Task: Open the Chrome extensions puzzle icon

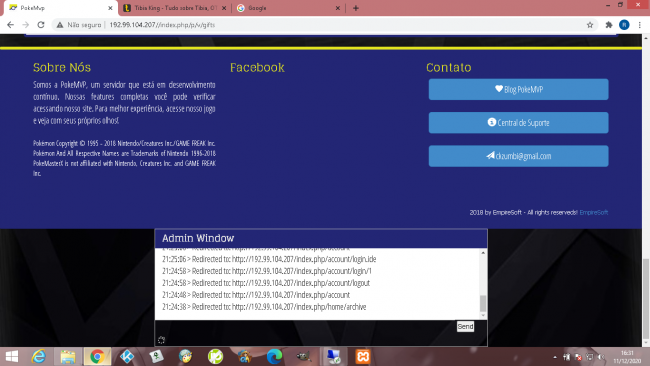Action: [x=609, y=25]
